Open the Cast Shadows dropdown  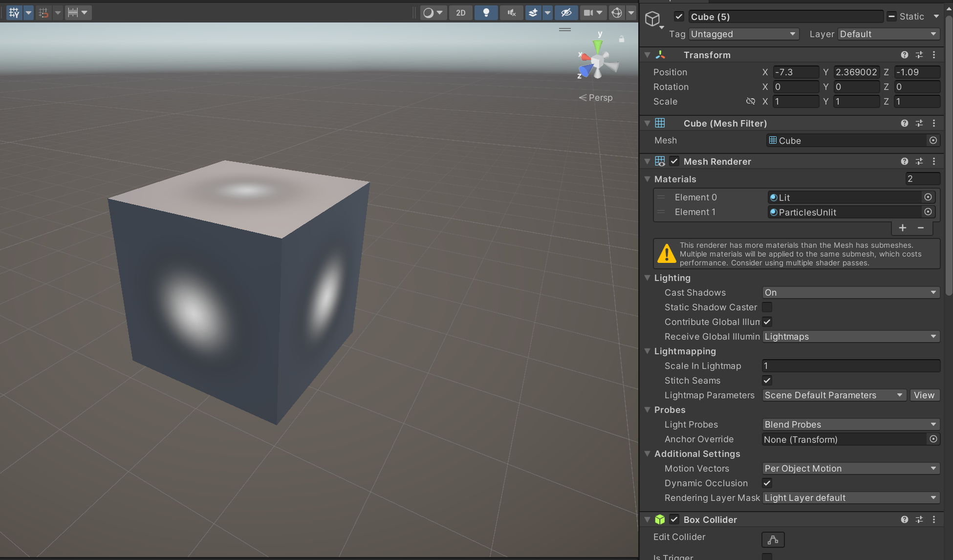(850, 293)
